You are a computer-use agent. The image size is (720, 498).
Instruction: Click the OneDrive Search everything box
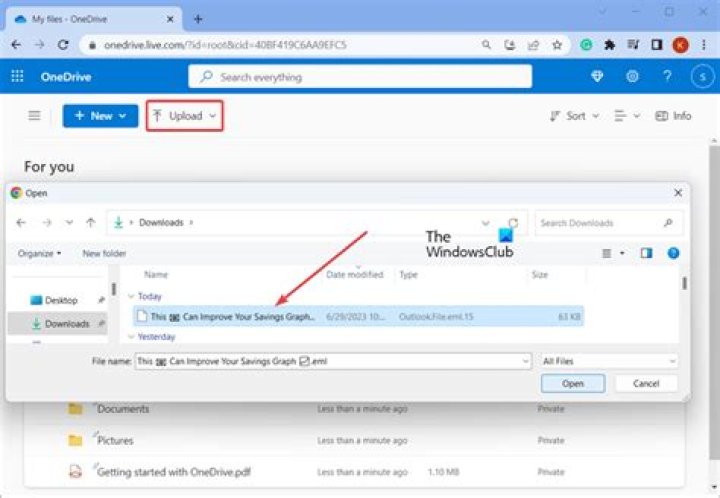click(360, 76)
